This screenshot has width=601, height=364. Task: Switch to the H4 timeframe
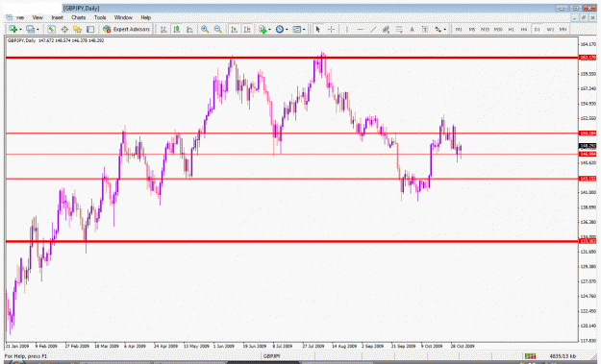coord(524,29)
